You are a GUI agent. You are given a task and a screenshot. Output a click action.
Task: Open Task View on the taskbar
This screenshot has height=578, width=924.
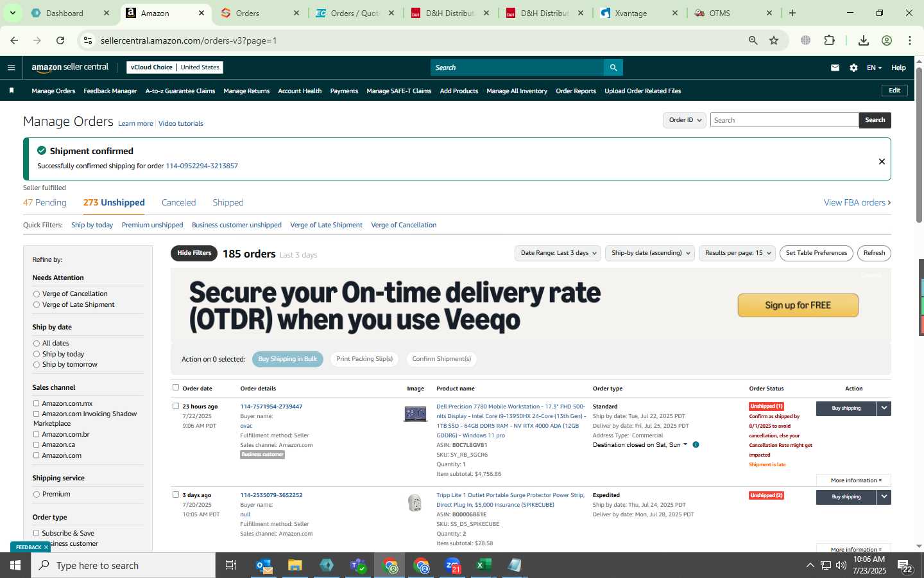point(231,565)
